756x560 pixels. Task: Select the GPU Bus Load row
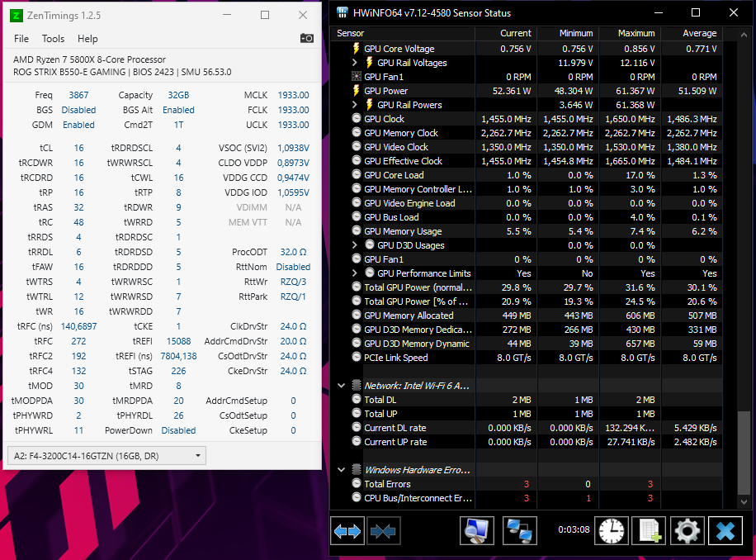tap(527, 217)
